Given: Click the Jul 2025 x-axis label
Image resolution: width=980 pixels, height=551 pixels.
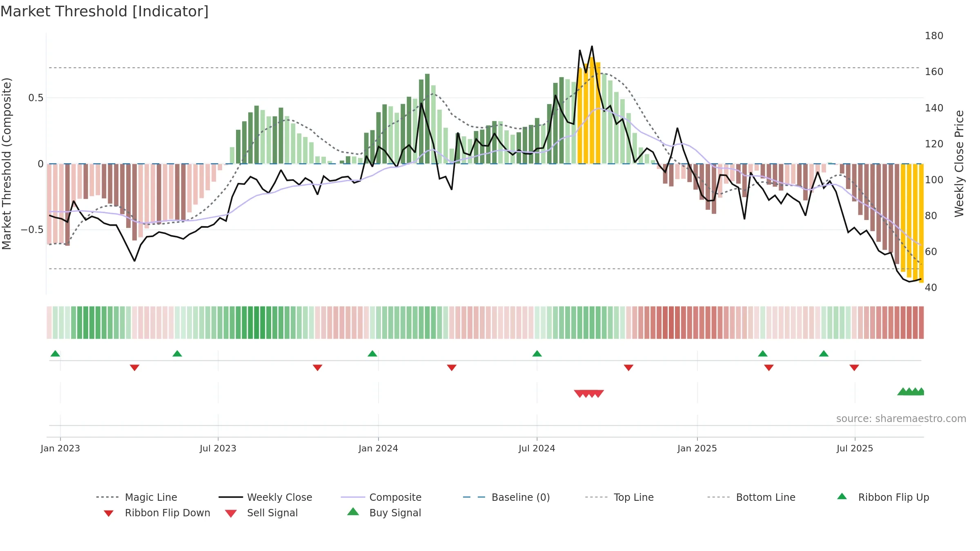Looking at the screenshot, I should (855, 448).
